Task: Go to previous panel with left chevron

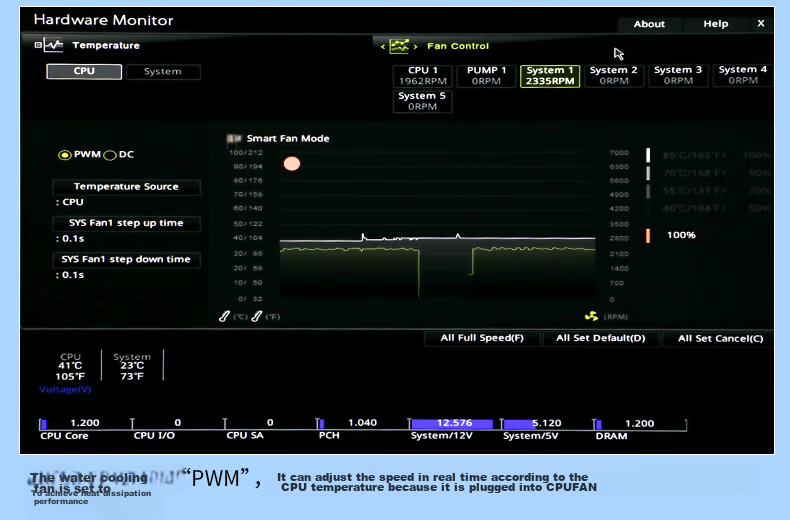Action: pos(383,46)
